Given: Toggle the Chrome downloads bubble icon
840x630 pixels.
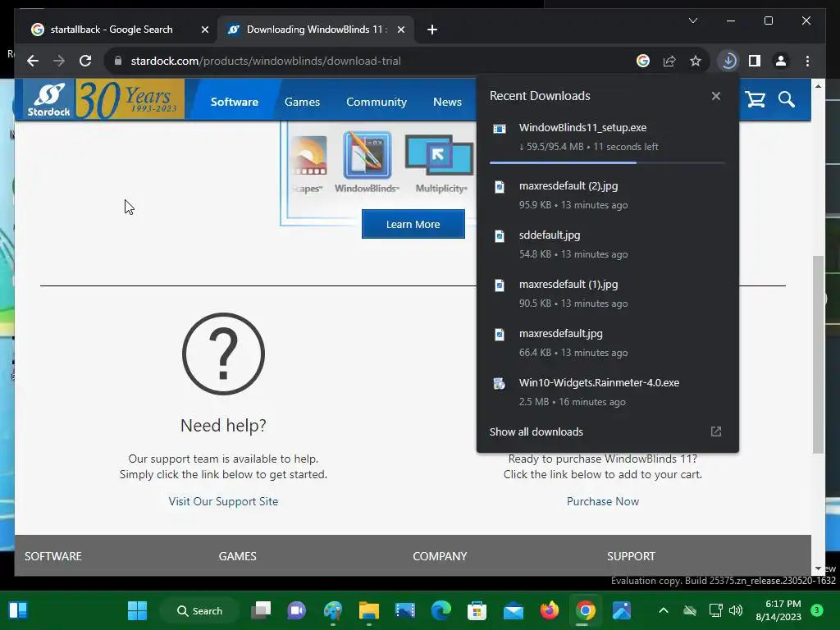Looking at the screenshot, I should (728, 61).
